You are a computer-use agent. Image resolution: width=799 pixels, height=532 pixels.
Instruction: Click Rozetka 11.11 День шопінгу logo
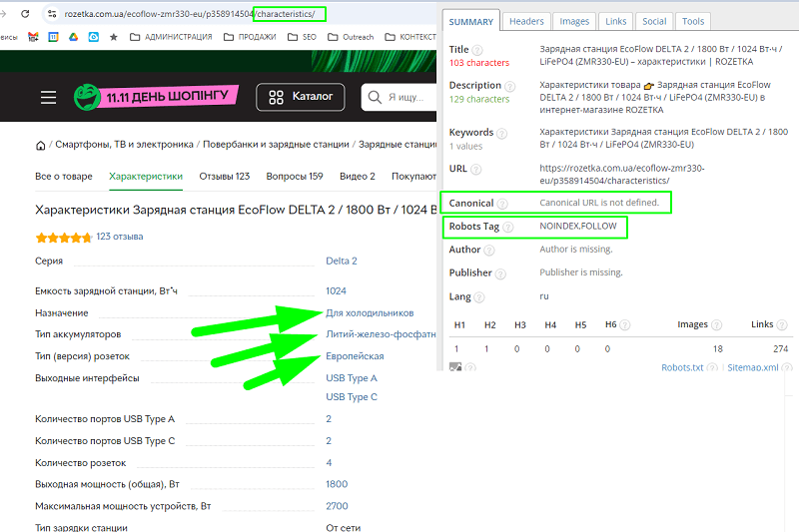[x=156, y=97]
